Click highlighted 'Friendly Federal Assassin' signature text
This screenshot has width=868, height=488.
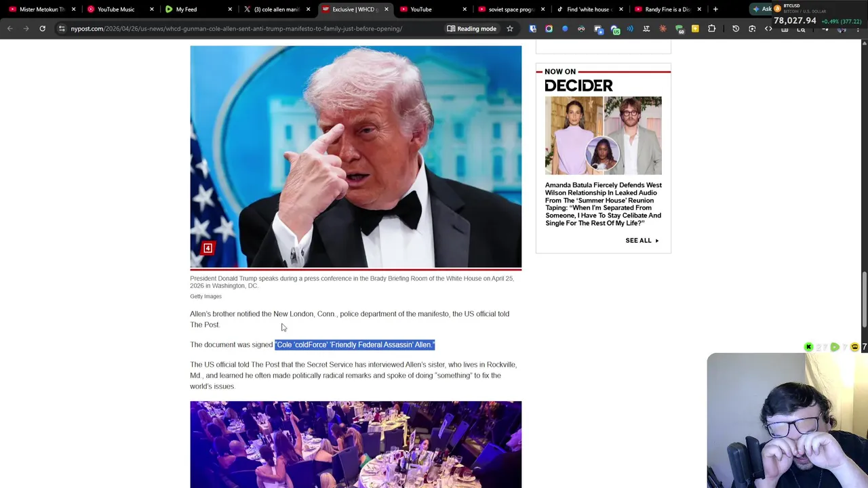tap(355, 344)
